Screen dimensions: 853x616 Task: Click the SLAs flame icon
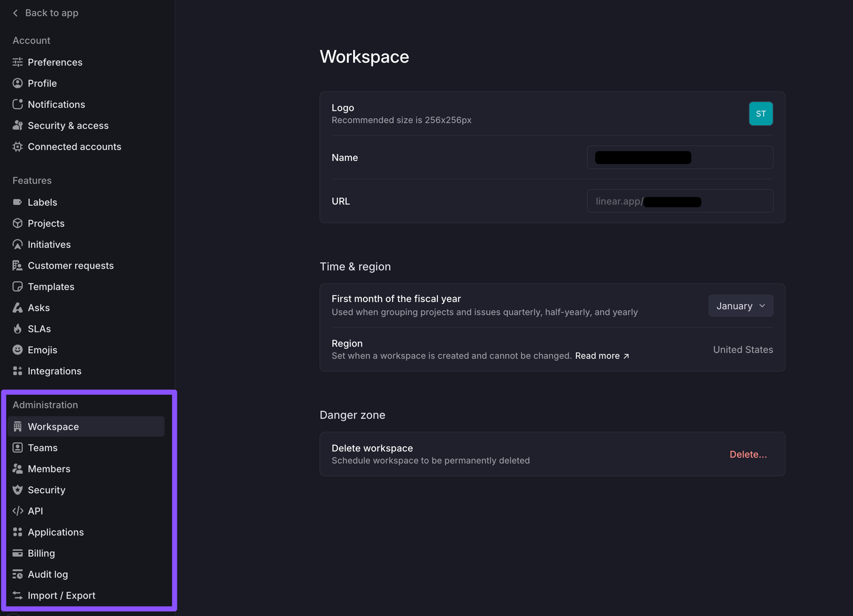pos(17,329)
